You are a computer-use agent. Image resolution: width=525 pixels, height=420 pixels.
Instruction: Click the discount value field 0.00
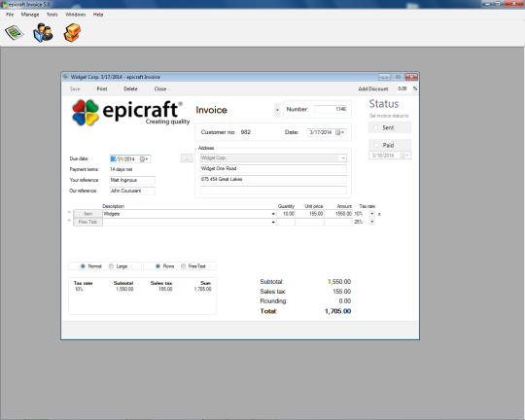(402, 88)
